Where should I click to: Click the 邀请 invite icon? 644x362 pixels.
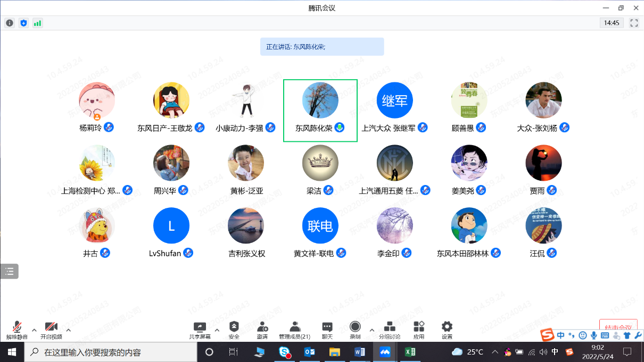click(x=262, y=330)
